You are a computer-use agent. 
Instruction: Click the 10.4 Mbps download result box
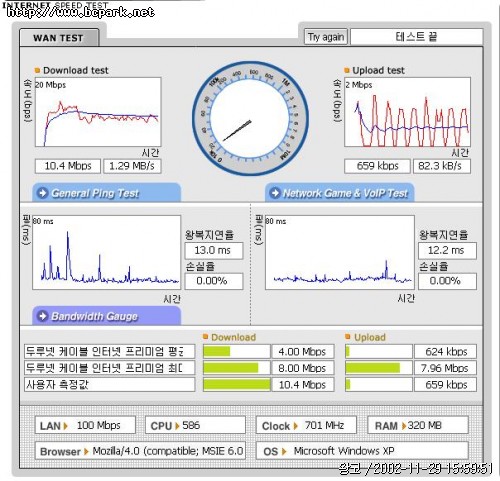click(x=68, y=166)
